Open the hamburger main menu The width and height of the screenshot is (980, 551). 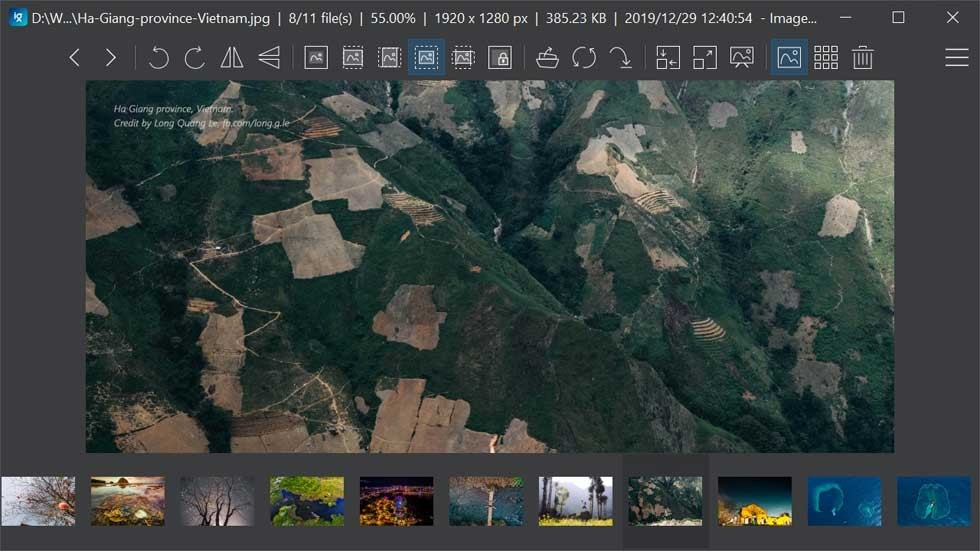957,58
